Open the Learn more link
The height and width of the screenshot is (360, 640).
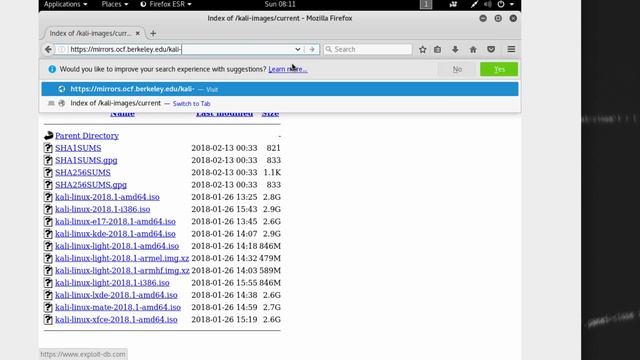(x=288, y=69)
